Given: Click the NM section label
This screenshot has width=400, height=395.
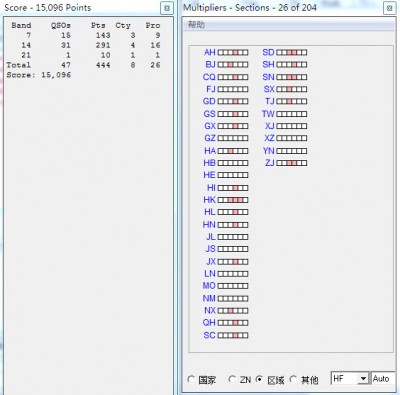Looking at the screenshot, I should click(209, 298).
